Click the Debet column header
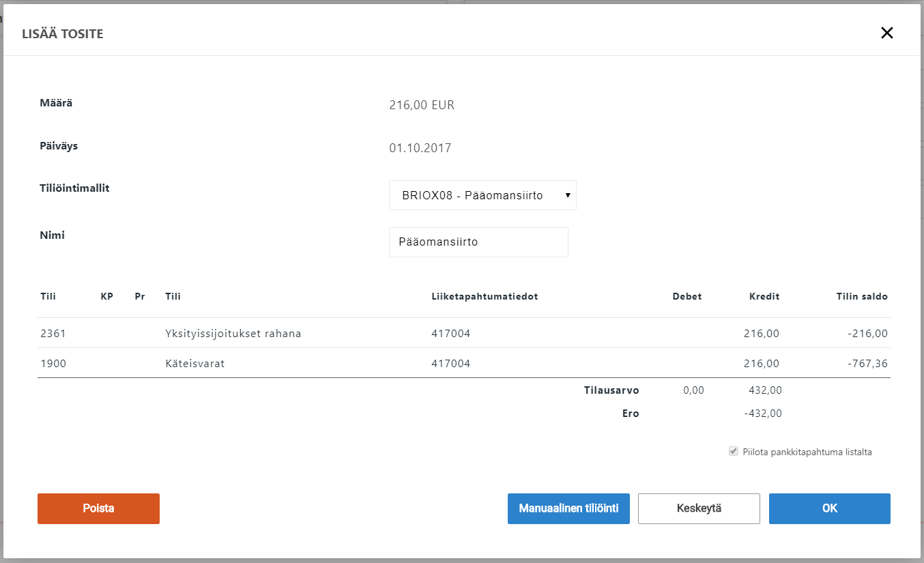This screenshot has width=924, height=563. pyautogui.click(x=687, y=297)
